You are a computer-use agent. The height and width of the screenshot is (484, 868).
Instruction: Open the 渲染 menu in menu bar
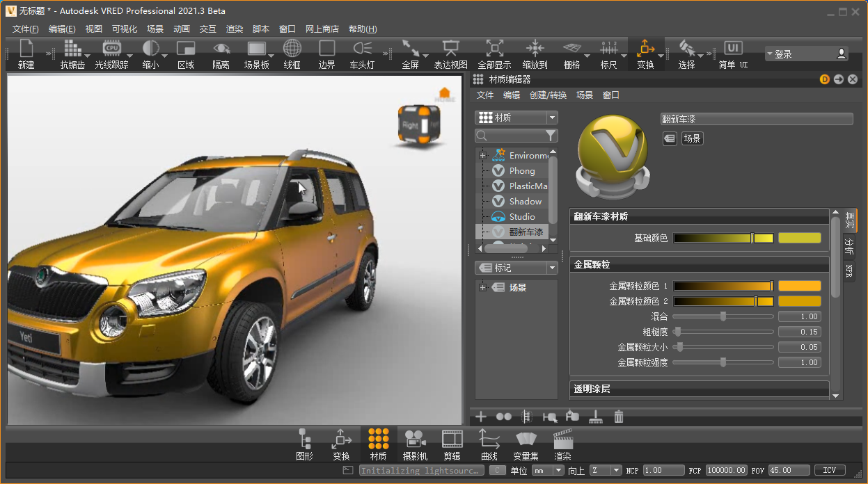coord(235,29)
